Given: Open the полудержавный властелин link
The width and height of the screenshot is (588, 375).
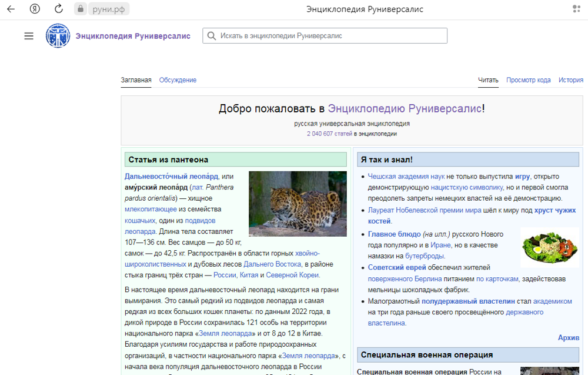Looking at the screenshot, I should (x=468, y=301).
